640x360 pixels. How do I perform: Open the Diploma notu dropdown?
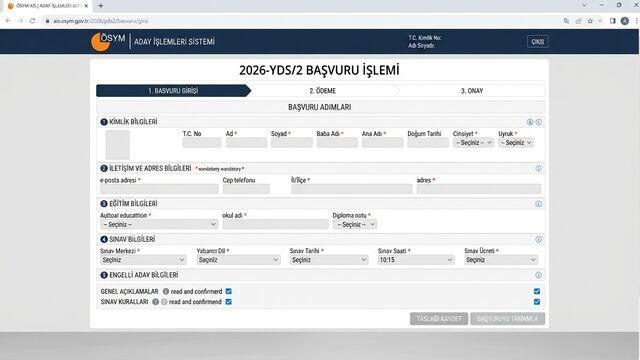coord(354,224)
